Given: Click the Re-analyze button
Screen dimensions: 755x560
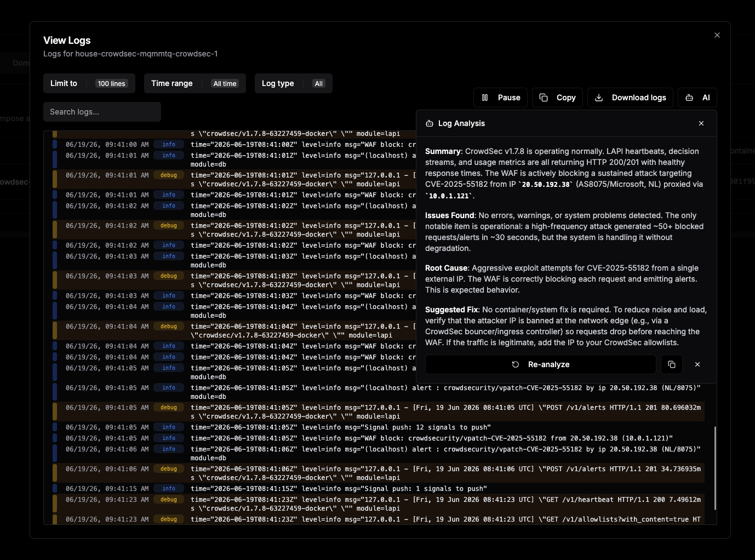Looking at the screenshot, I should coord(541,364).
